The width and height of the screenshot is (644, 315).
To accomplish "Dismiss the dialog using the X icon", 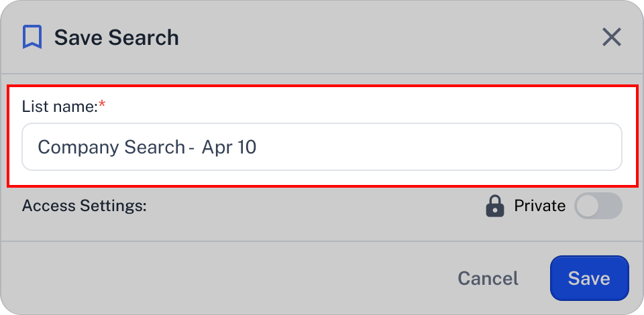I will [612, 38].
